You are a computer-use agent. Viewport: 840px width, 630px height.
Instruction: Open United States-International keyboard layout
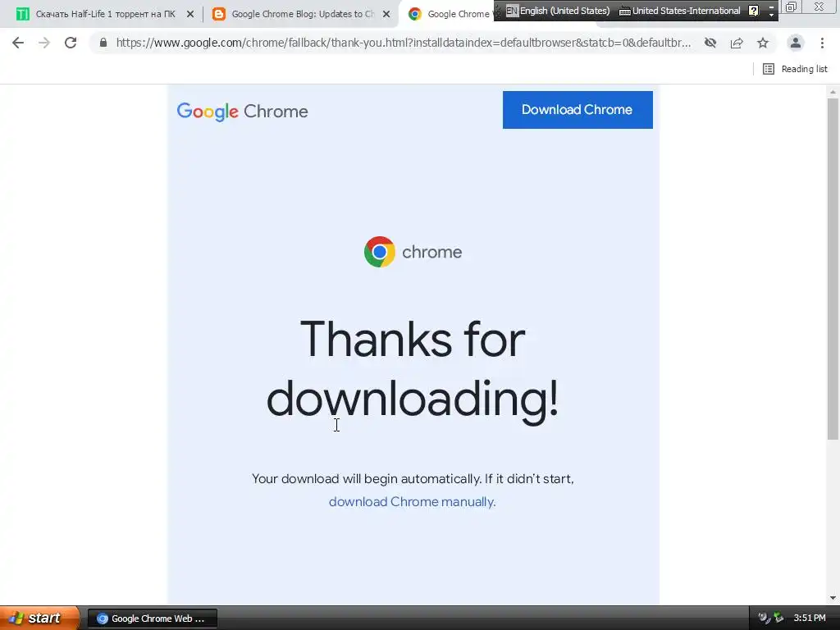coord(679,11)
